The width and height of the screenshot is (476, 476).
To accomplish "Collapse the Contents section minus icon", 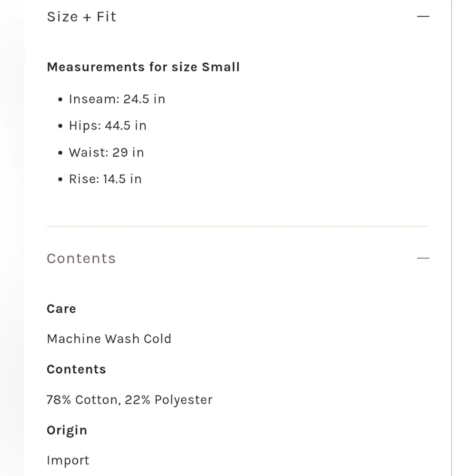I will tap(423, 258).
